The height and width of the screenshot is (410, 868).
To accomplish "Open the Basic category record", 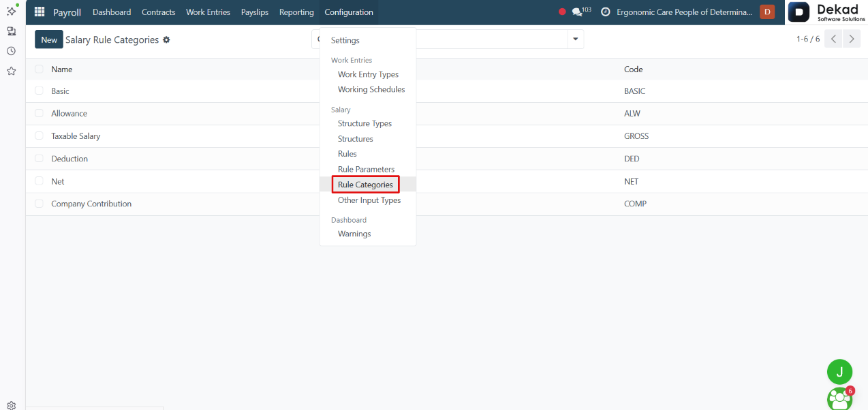I will click(x=60, y=91).
